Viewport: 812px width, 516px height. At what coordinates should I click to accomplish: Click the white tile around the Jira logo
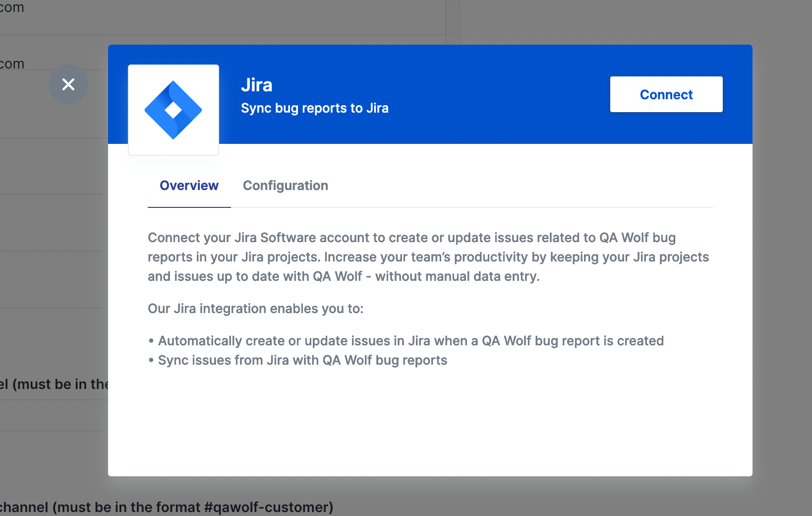[x=174, y=110]
